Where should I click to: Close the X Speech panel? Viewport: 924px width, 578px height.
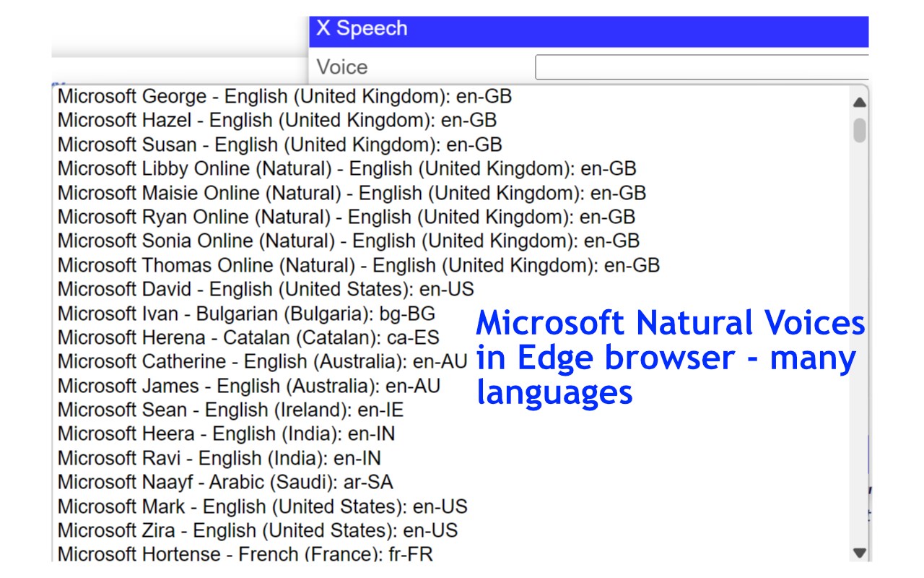click(323, 29)
